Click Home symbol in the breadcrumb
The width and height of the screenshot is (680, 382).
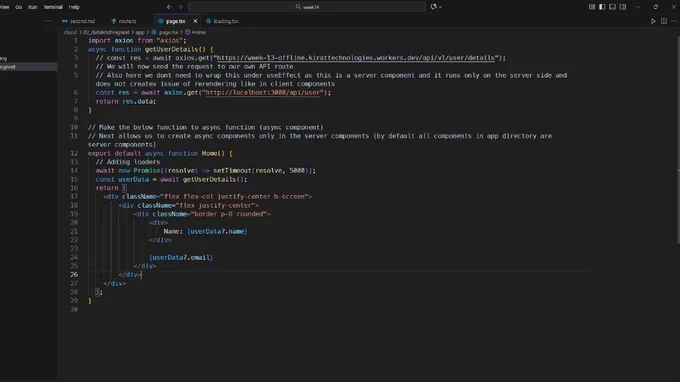tap(199, 32)
